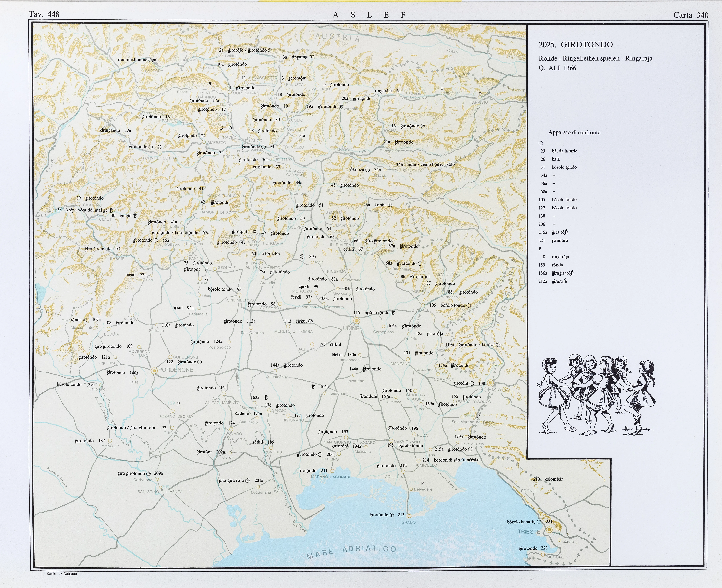
Task: Click the Udine city marker circle
Action: pyautogui.click(x=356, y=320)
